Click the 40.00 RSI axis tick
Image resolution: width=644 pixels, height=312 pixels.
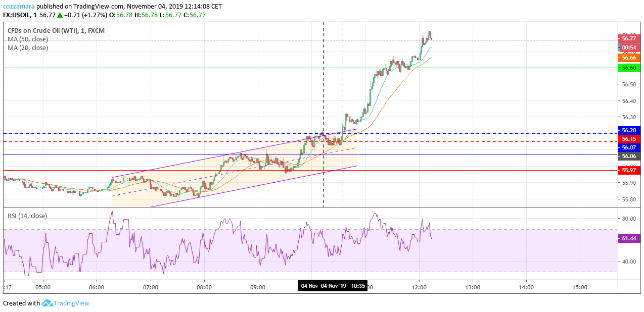click(x=629, y=262)
